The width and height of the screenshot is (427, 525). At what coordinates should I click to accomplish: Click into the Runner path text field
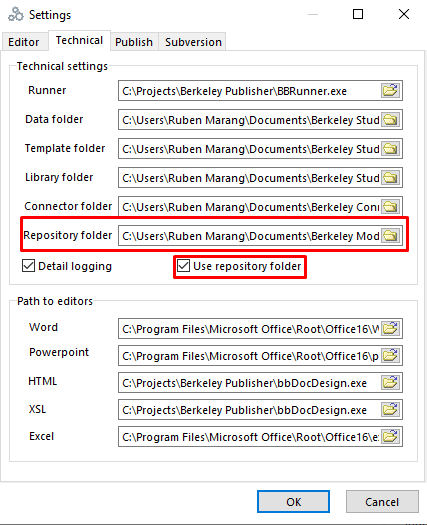(250, 91)
